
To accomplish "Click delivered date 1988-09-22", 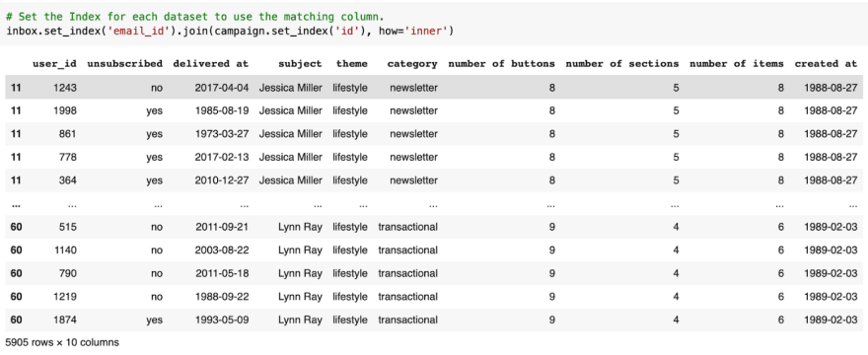I will [x=222, y=297].
